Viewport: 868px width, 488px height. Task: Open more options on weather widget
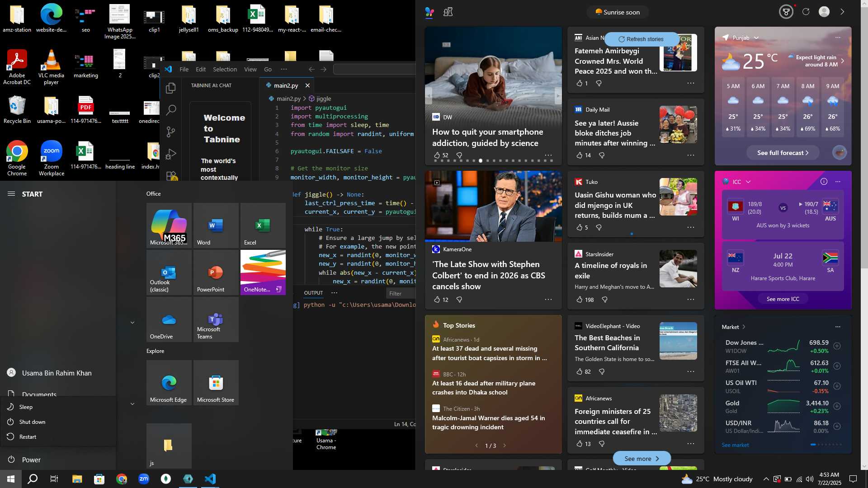pos(838,38)
